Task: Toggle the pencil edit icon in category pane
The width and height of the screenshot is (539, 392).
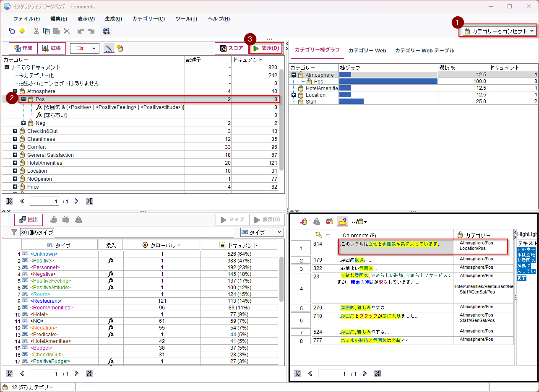Action: tap(109, 48)
